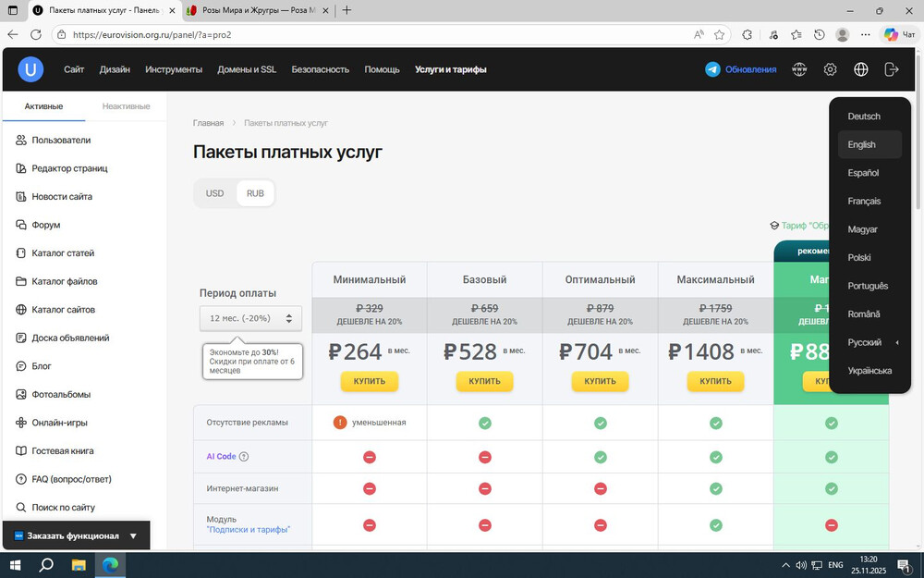The height and width of the screenshot is (578, 924).
Task: Expand the Заказать функционал panel arrow
Action: (x=133, y=535)
